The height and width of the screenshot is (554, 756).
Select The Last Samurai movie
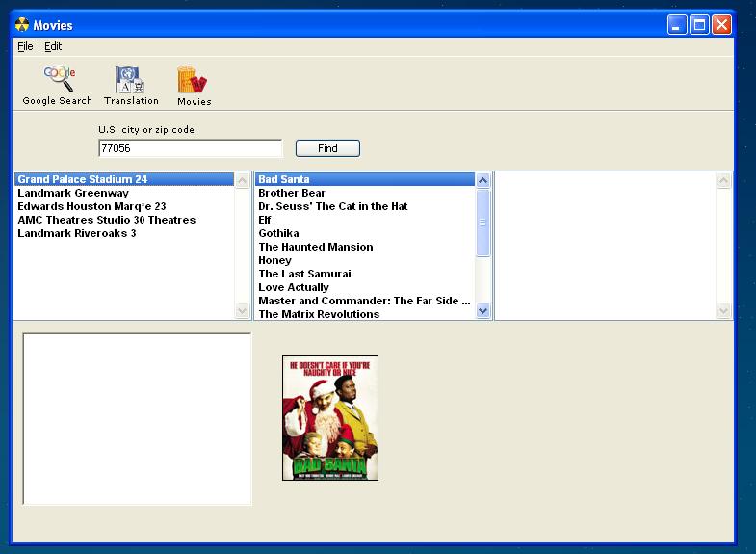pyautogui.click(x=365, y=274)
